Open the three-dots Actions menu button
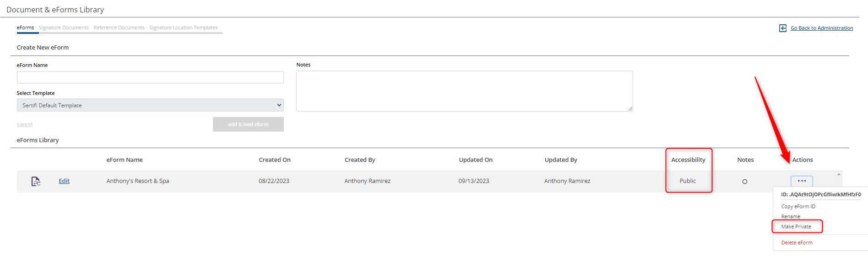 [802, 181]
